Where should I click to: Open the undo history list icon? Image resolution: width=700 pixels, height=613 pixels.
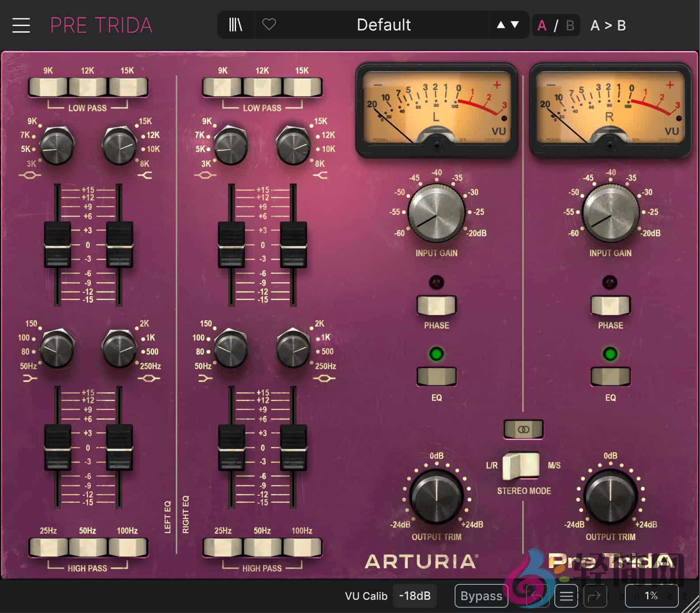point(566,596)
